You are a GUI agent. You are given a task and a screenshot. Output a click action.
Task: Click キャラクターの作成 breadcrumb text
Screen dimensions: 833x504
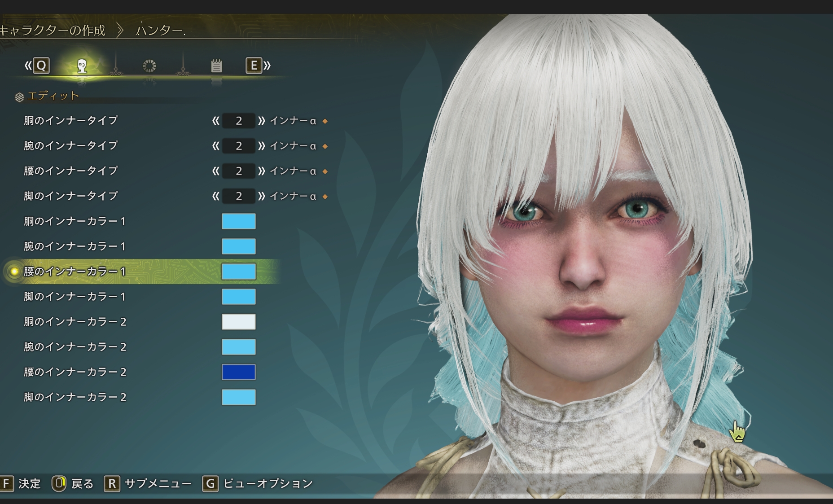tap(53, 30)
